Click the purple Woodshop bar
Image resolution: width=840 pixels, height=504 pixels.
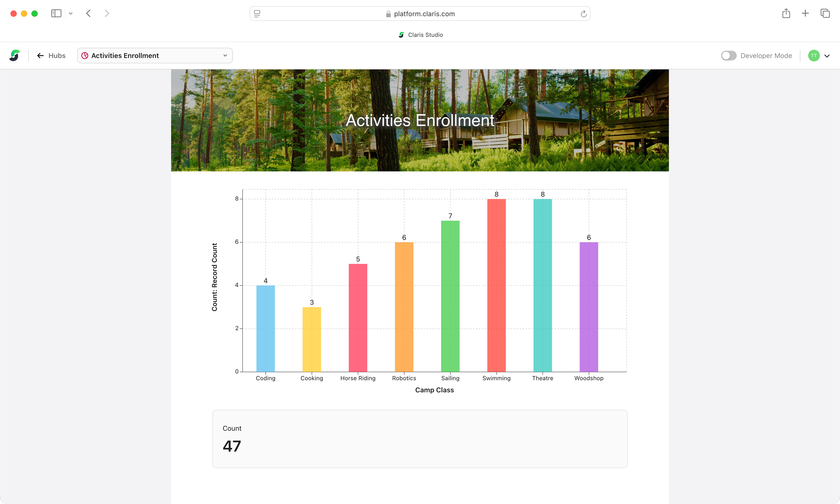(x=589, y=307)
